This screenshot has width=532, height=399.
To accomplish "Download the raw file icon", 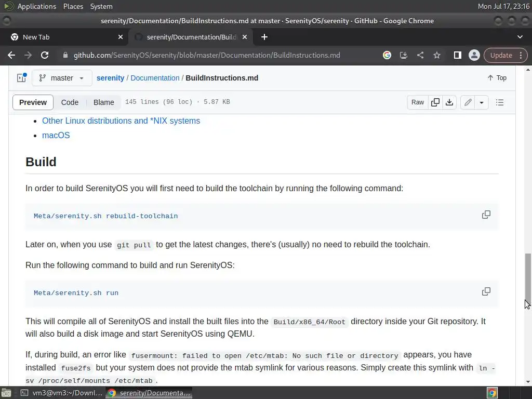I will 449,102.
